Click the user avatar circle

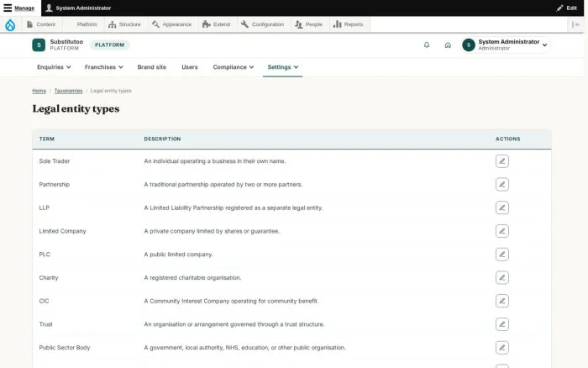point(469,45)
